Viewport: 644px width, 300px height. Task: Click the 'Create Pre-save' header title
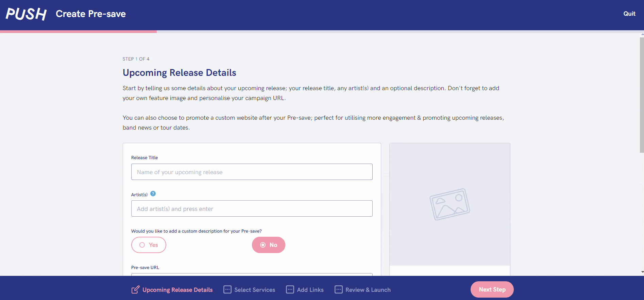tap(91, 14)
